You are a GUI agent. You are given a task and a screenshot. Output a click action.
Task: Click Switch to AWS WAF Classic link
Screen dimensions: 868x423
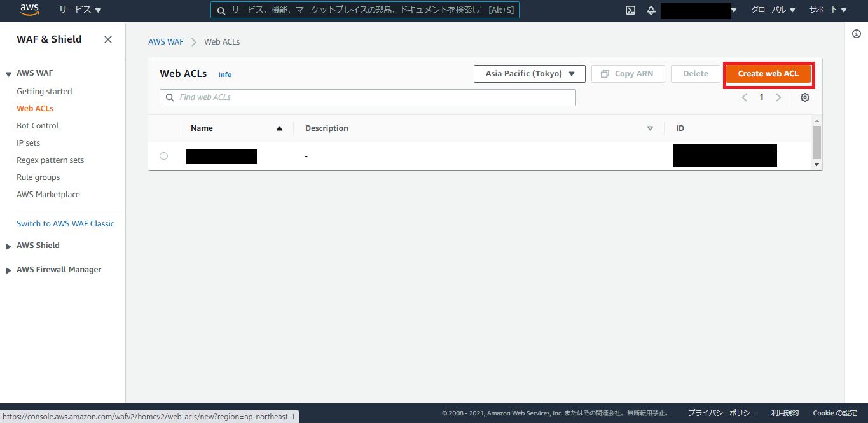click(x=65, y=224)
